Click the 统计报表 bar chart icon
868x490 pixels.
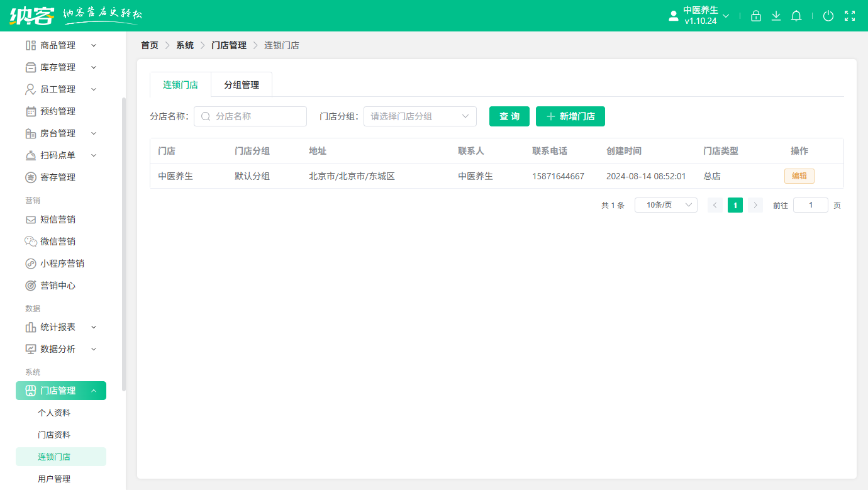[x=30, y=327]
